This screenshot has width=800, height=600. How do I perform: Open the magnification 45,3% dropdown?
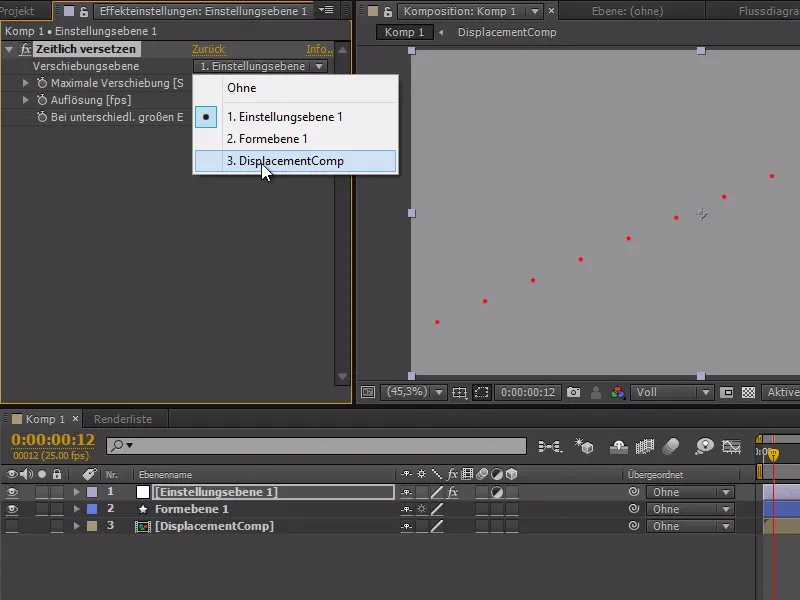pos(414,392)
